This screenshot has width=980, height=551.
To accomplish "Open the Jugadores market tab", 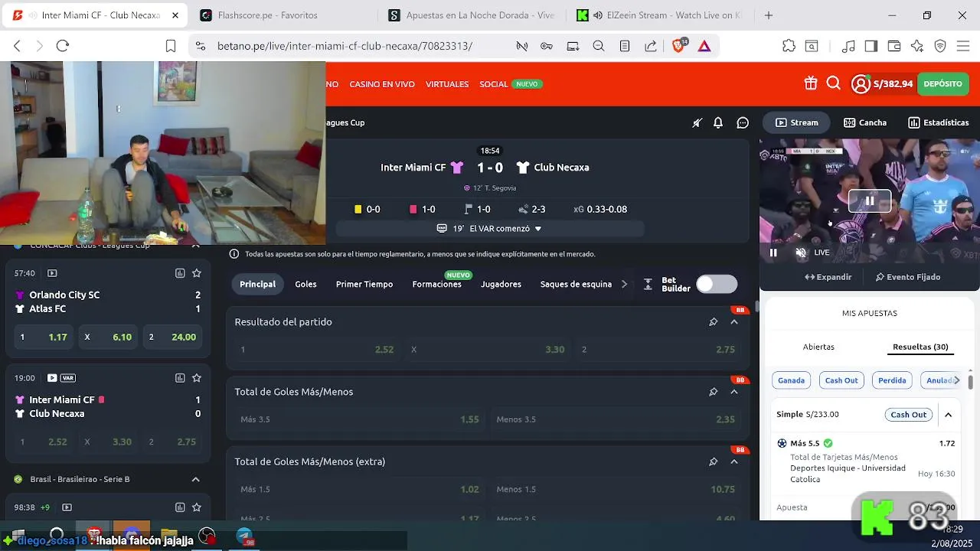I will [501, 284].
